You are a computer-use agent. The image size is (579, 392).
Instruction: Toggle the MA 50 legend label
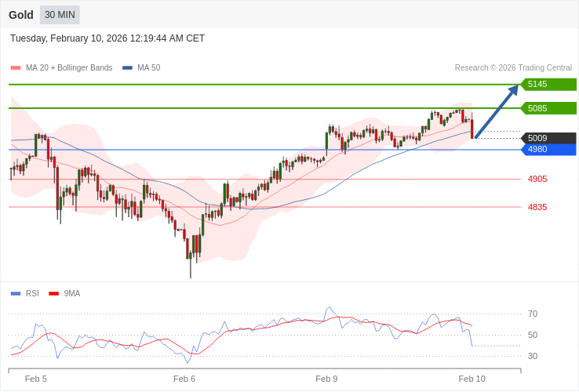pyautogui.click(x=148, y=68)
